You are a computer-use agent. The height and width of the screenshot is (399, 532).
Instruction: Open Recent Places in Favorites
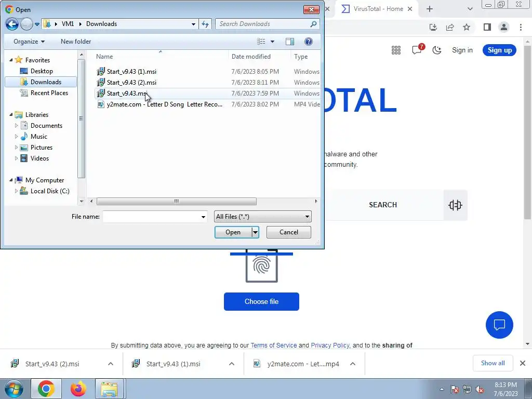pos(49,92)
